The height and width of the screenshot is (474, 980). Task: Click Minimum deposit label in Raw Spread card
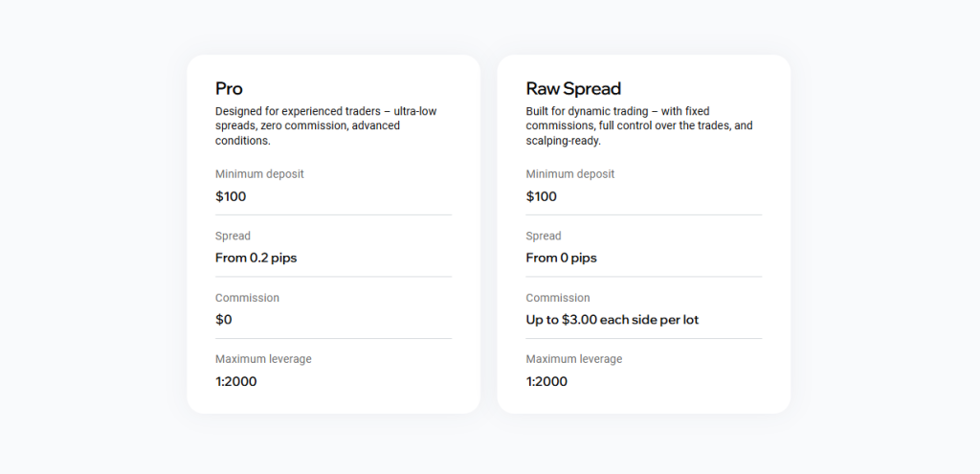coord(570,174)
